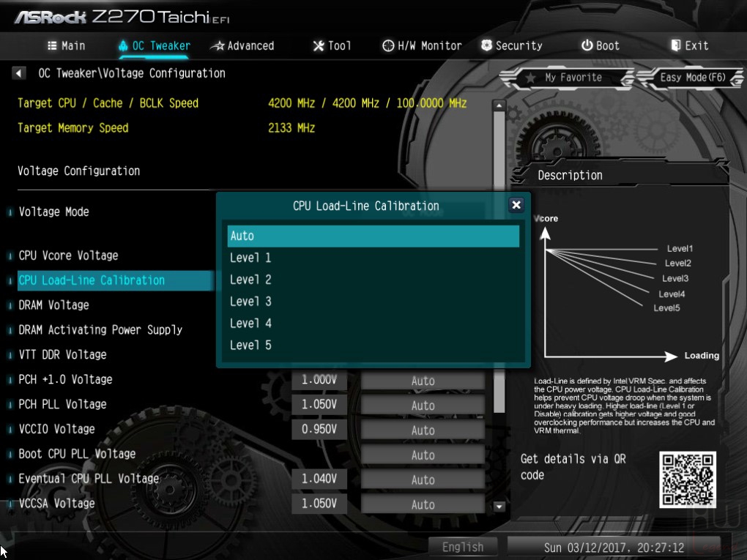
Task: Select Eventual CPU PLL Voltage row
Action: point(89,479)
